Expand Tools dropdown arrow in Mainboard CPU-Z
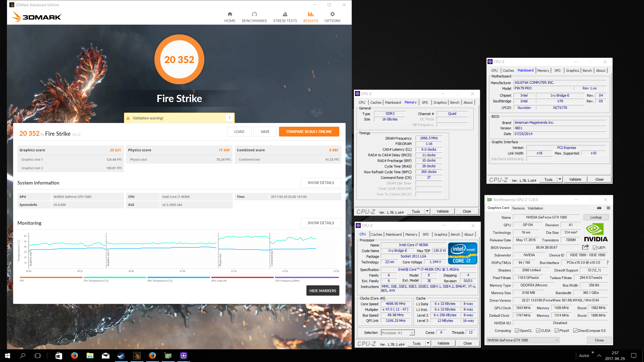 click(560, 179)
